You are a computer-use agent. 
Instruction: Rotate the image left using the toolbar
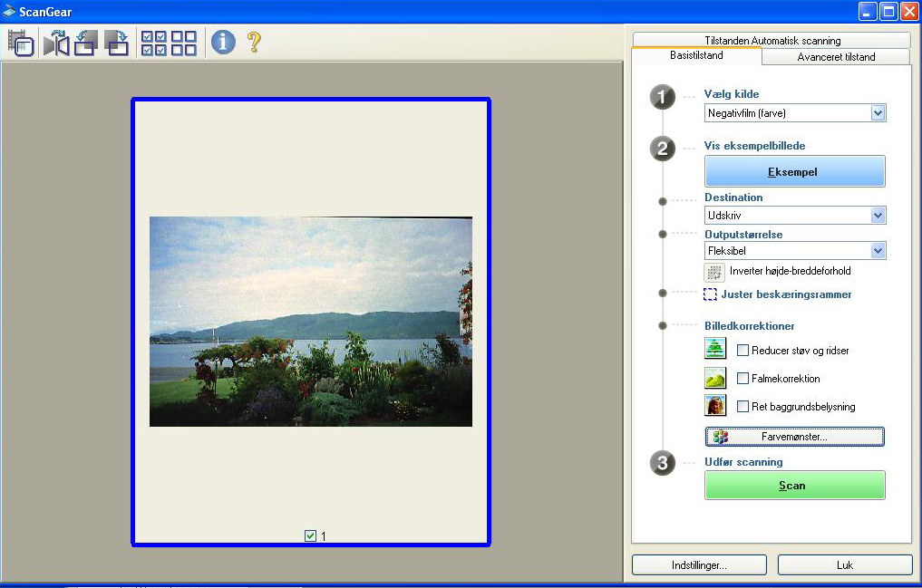[86, 43]
